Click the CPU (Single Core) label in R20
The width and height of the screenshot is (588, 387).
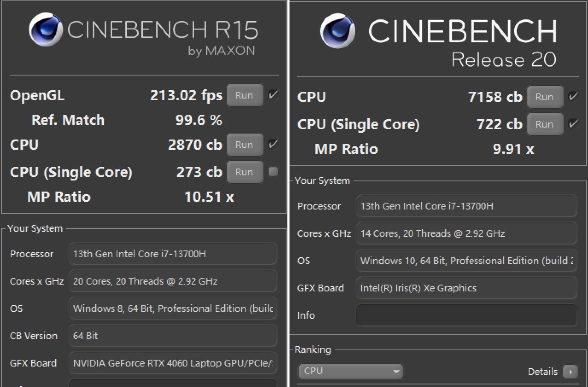click(x=358, y=125)
